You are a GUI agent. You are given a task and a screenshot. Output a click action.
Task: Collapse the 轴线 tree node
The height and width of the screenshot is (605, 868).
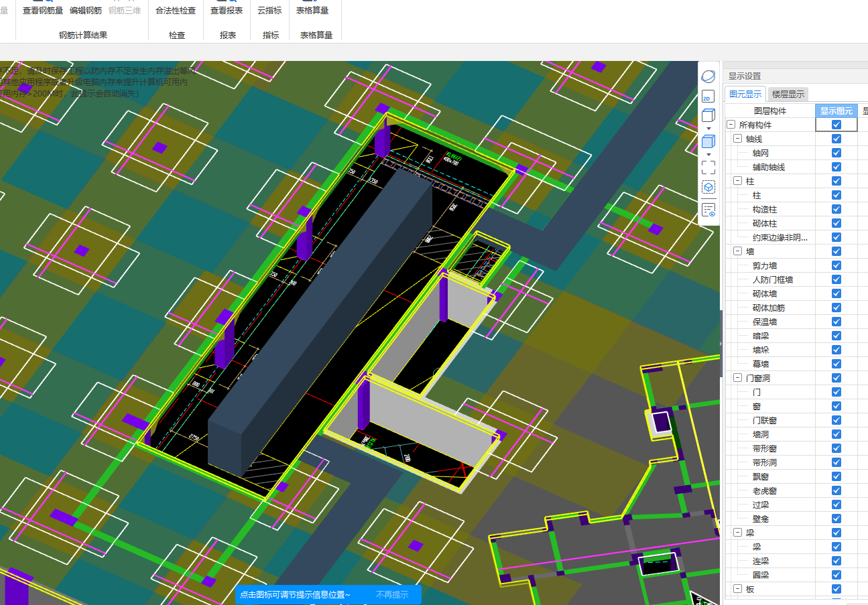[737, 139]
